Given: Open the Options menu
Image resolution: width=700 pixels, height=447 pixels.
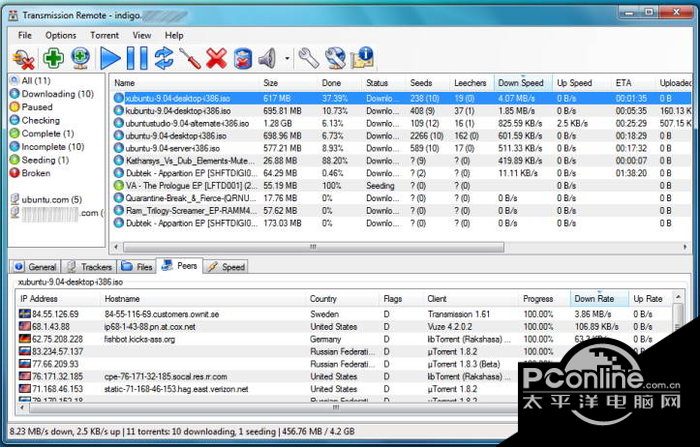Looking at the screenshot, I should [x=60, y=35].
